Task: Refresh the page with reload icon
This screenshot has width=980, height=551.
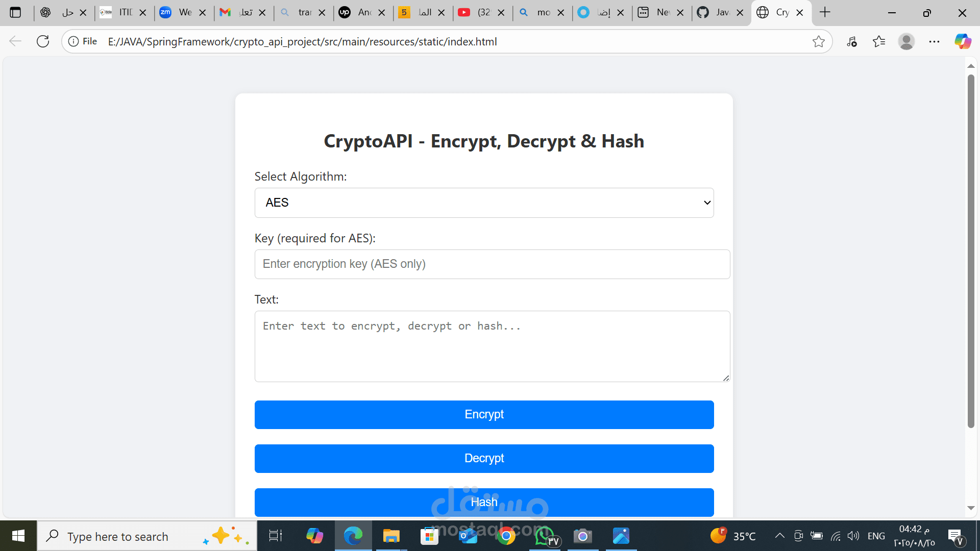Action: [x=43, y=41]
